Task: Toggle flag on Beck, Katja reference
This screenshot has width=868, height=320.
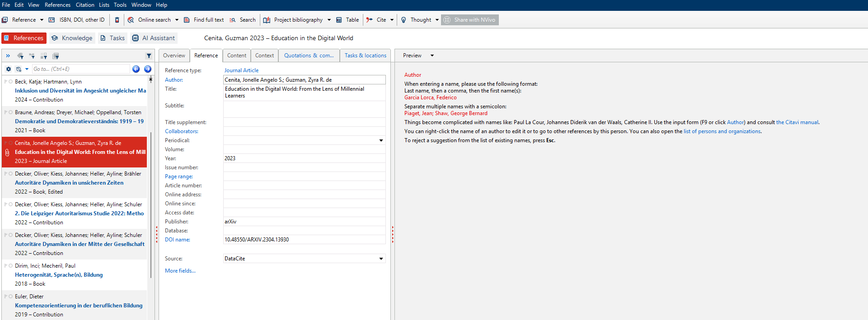Action: click(x=6, y=82)
